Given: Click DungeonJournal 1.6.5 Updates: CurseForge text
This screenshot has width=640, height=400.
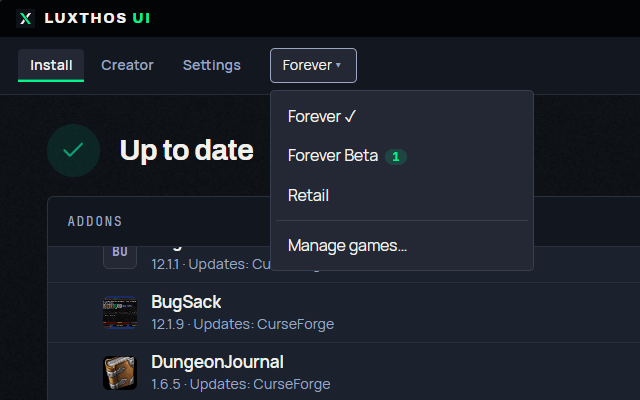Looking at the screenshot, I should pos(241,384).
